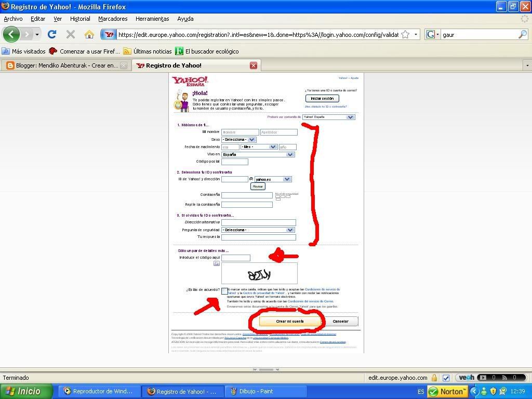Open the Norton tray button

(446, 391)
